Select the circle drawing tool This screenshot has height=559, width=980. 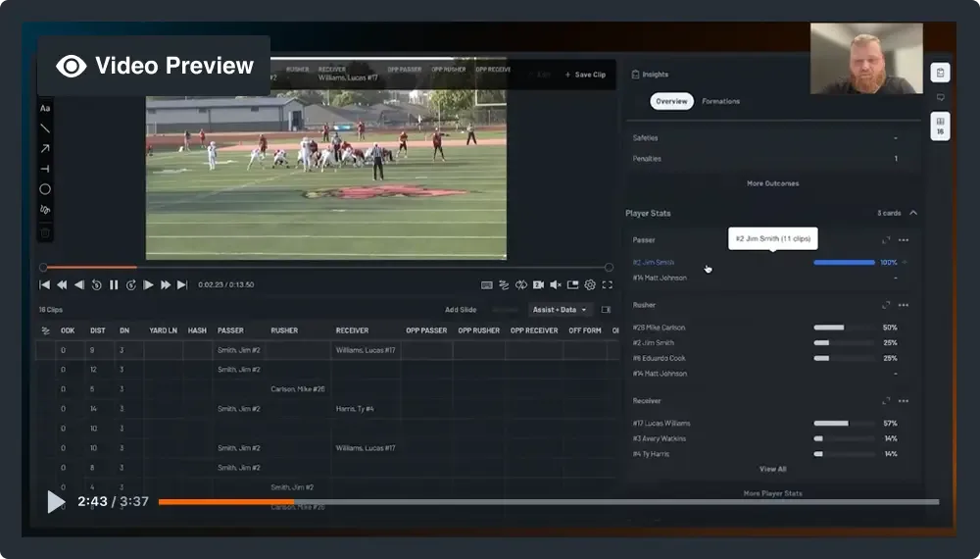[x=45, y=189]
